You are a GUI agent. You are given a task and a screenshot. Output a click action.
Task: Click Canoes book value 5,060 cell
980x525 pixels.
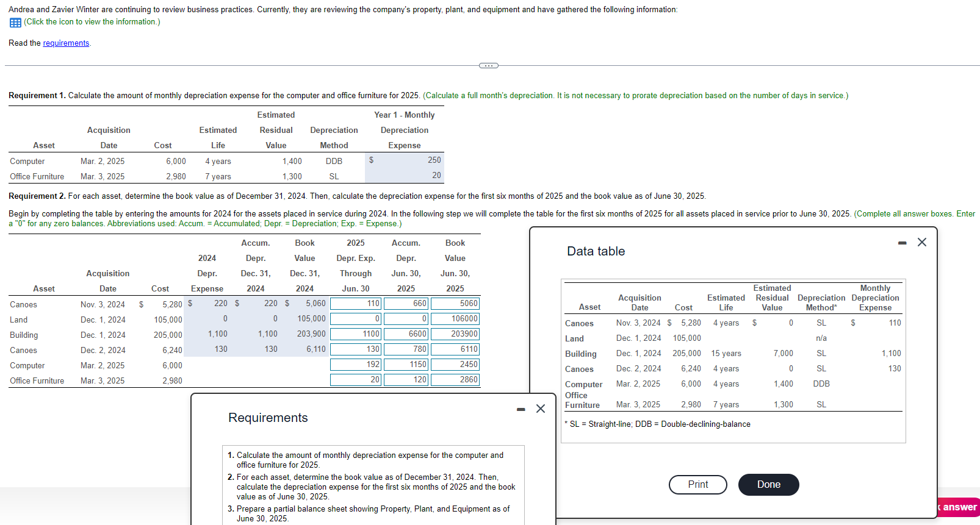[x=315, y=304]
